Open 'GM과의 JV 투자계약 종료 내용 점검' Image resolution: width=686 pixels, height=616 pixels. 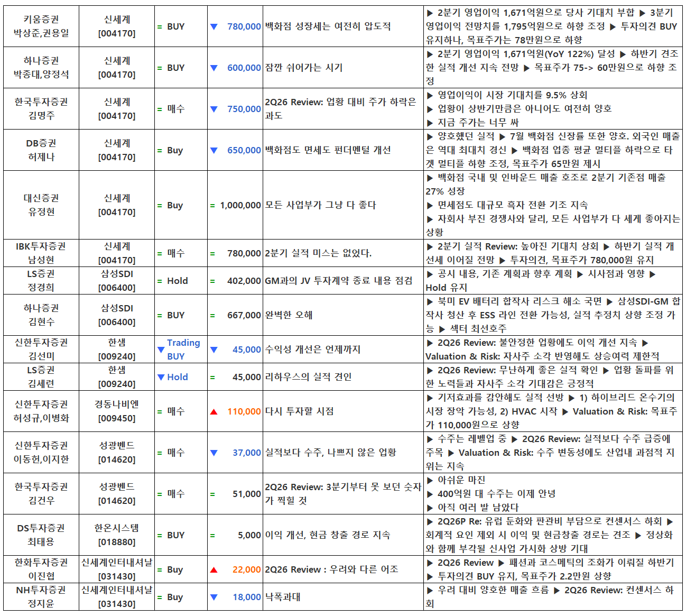(x=339, y=281)
